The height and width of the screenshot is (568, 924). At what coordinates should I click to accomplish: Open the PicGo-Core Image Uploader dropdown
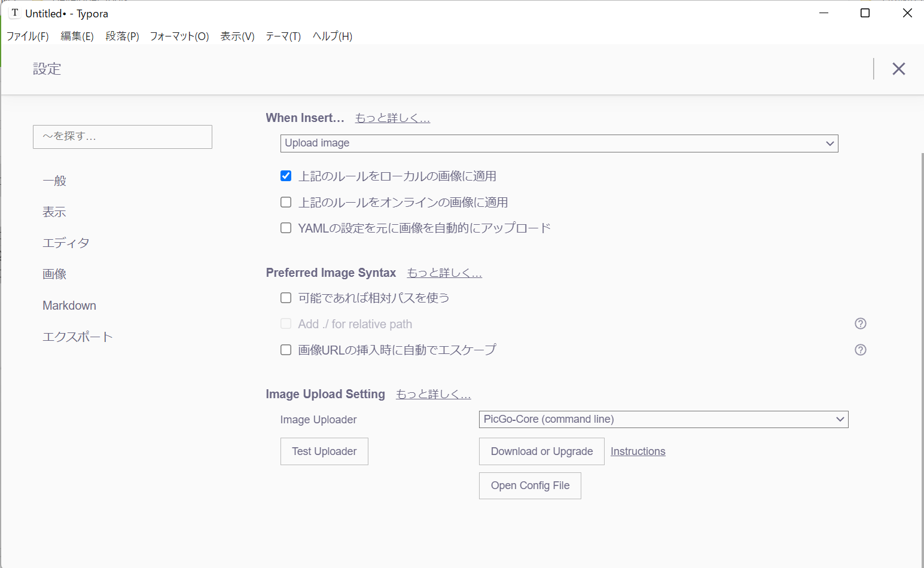663,419
